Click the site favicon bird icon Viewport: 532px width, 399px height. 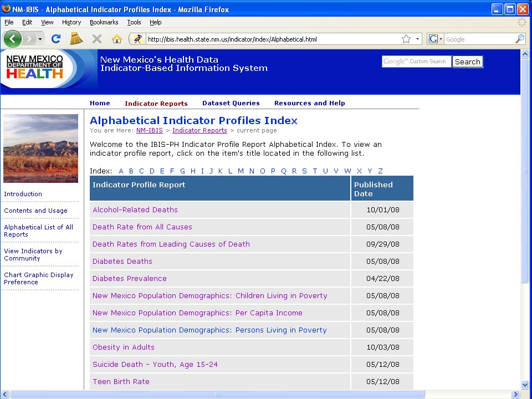(x=137, y=39)
